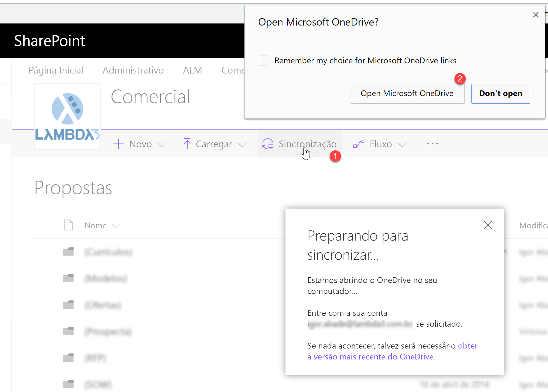Expand the Fluxo dropdown chevron
The height and width of the screenshot is (392, 548).
point(401,145)
